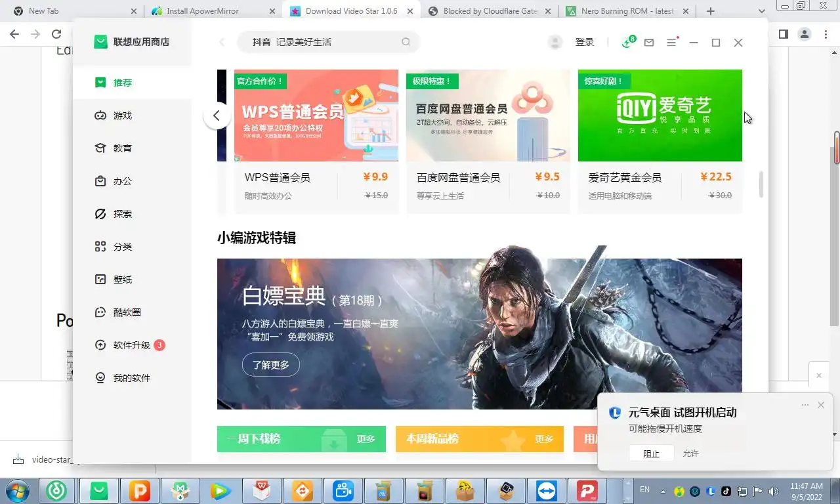This screenshot has width=840, height=504.
Task: Close the gray panel on Chrome page
Action: (x=818, y=376)
